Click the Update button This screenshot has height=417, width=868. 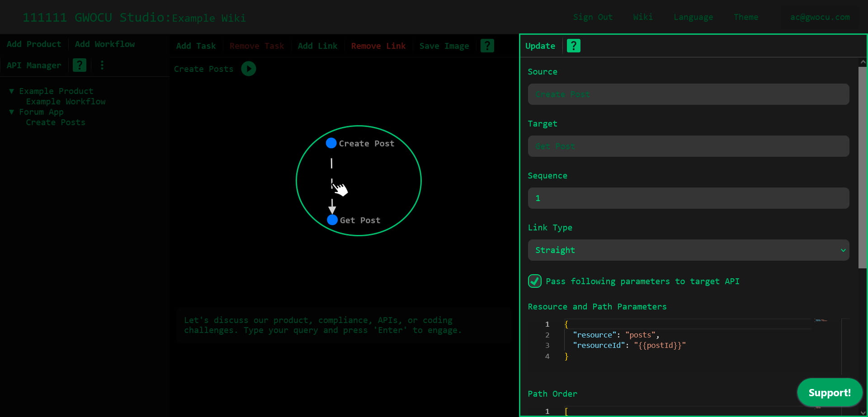[x=540, y=46]
